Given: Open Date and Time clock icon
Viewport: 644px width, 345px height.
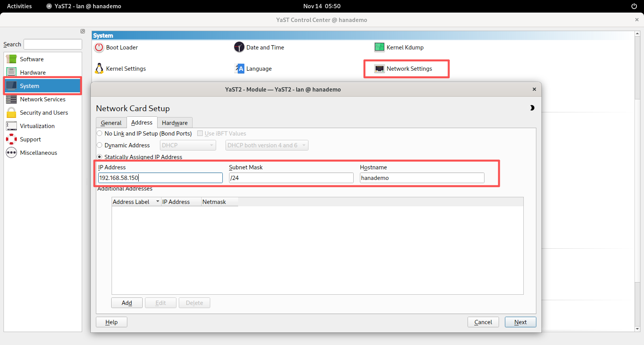Looking at the screenshot, I should click(x=239, y=48).
